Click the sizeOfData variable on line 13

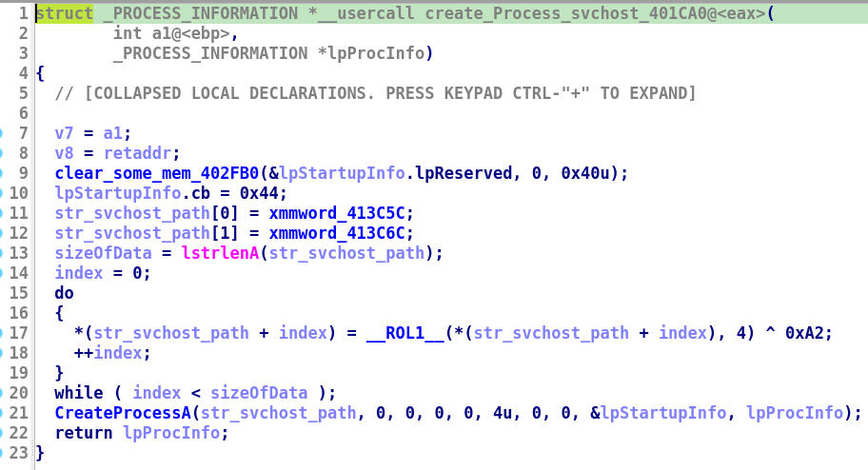[x=103, y=253]
